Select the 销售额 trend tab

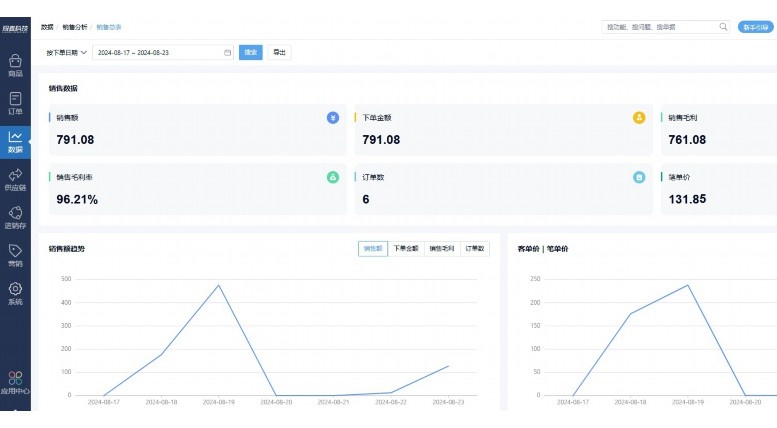click(x=373, y=249)
